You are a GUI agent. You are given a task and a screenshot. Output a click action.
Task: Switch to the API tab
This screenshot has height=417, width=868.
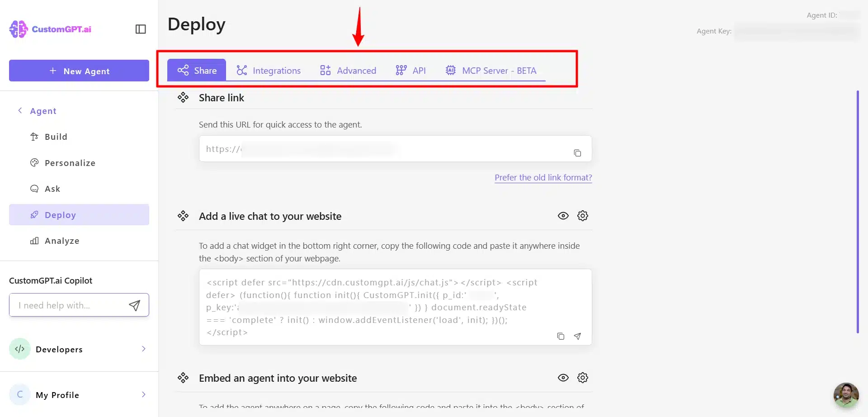(410, 70)
